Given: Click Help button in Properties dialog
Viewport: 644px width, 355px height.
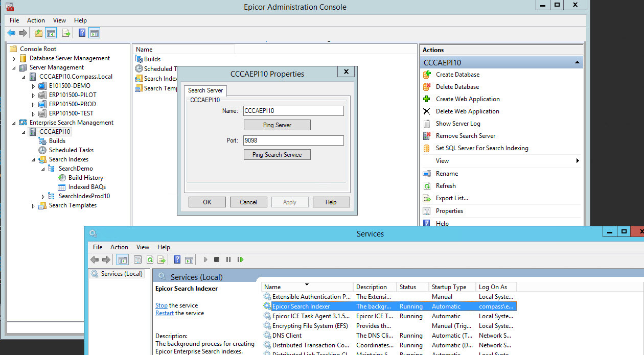Looking at the screenshot, I should 331,202.
